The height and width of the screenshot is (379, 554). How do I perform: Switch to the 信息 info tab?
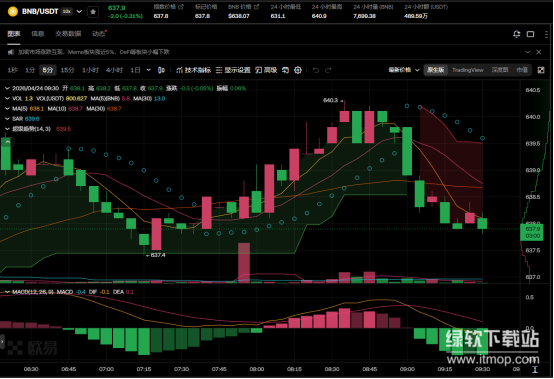click(x=37, y=34)
